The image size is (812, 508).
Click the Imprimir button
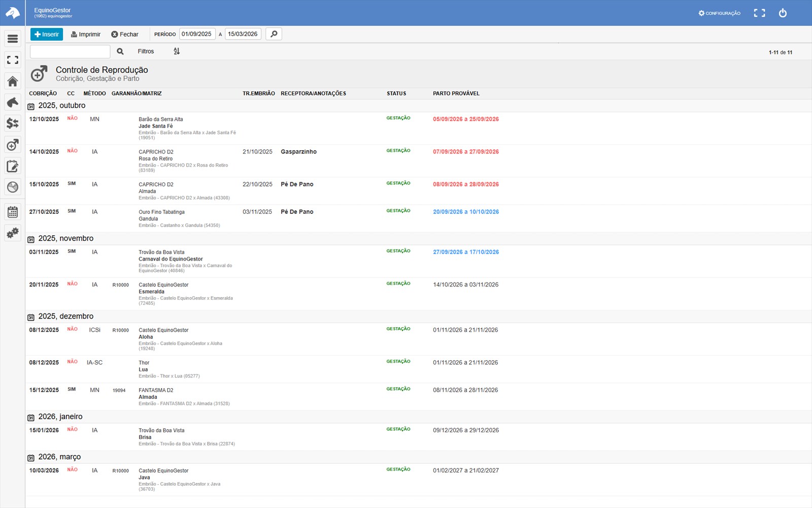(86, 34)
